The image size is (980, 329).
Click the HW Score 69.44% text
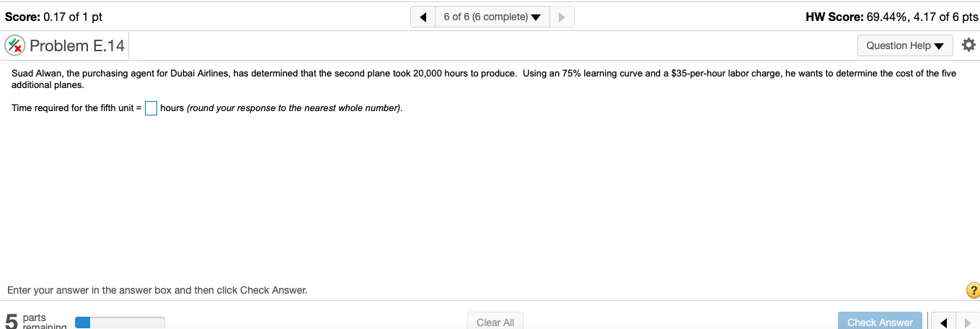pyautogui.click(x=891, y=17)
